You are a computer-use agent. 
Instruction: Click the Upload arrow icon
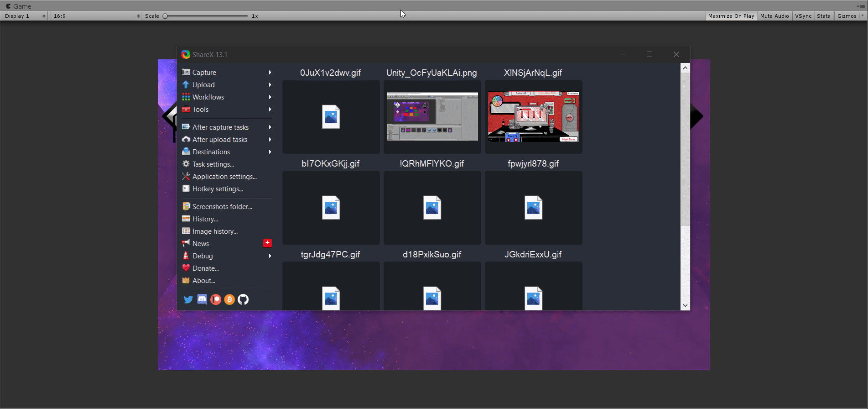[x=186, y=84]
